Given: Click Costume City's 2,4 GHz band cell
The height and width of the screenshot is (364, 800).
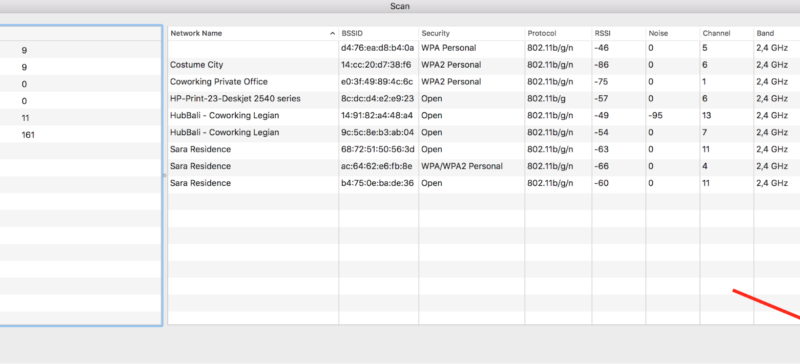Looking at the screenshot, I should pos(772,65).
